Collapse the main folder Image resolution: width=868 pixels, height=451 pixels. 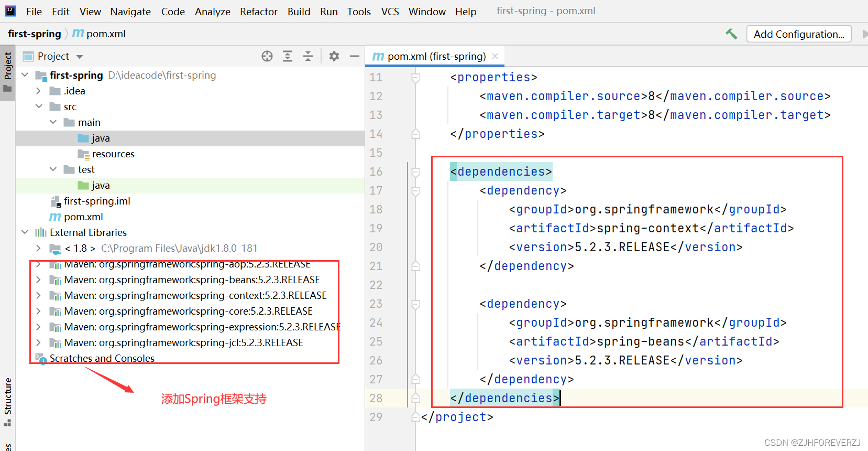53,122
